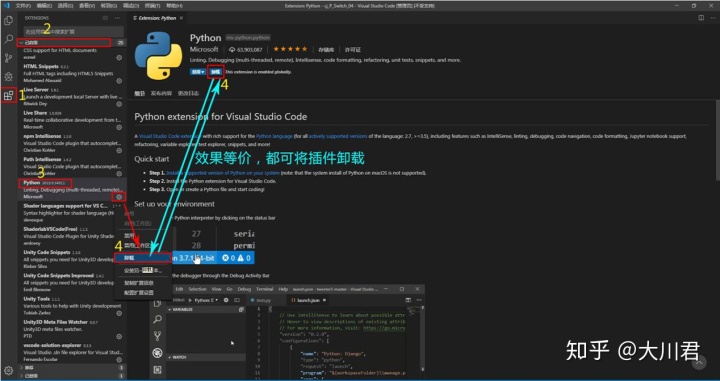Select the Extension: Python editor tab
The width and height of the screenshot is (720, 381).
(158, 18)
